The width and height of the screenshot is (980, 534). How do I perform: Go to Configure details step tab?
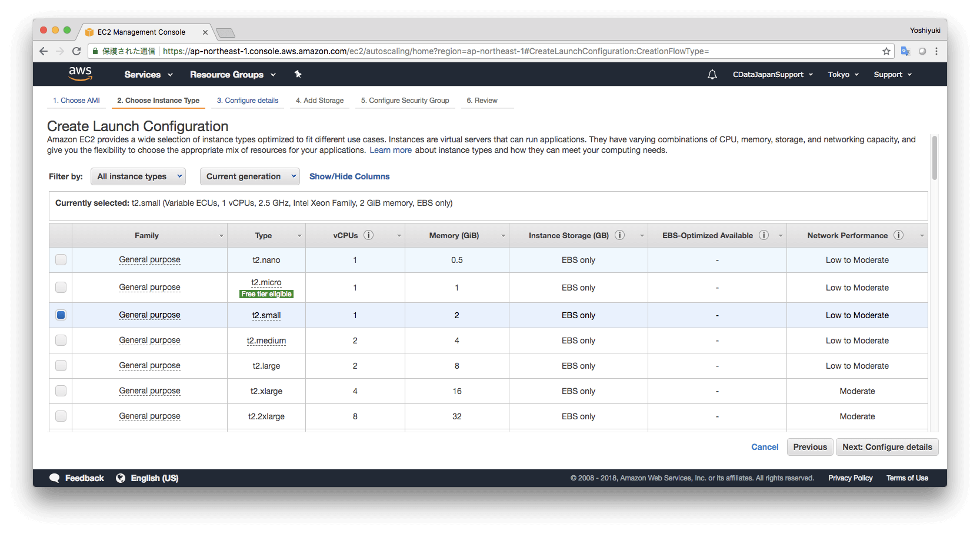click(248, 101)
